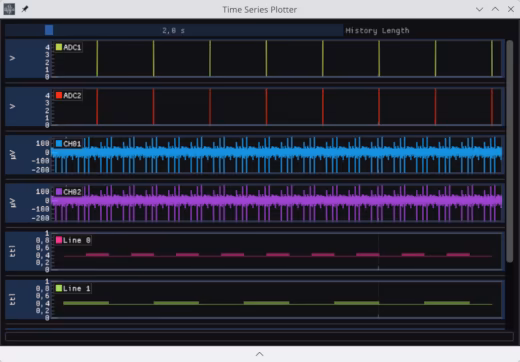
Task: Click the ttl axis label of Line 0 plot
Action: [x=12, y=251]
